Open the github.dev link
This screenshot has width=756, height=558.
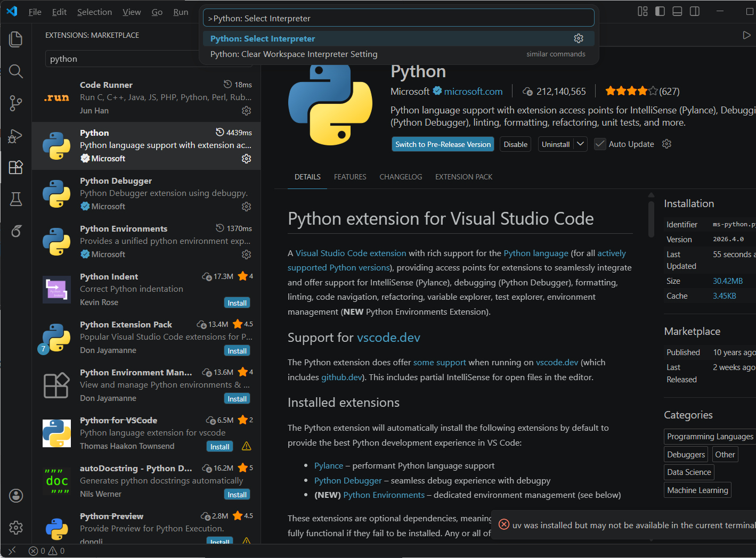(342, 377)
